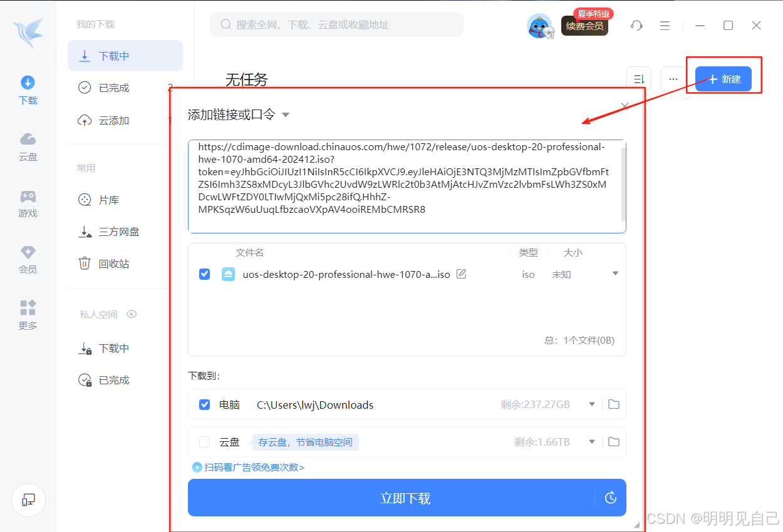Click the search magnifier icon
783x532 pixels.
[x=226, y=24]
